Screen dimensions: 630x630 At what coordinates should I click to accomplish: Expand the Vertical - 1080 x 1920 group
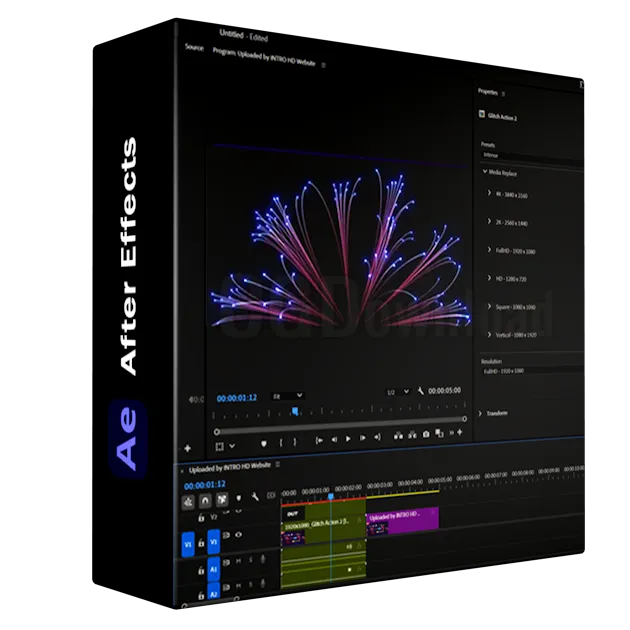coord(489,334)
